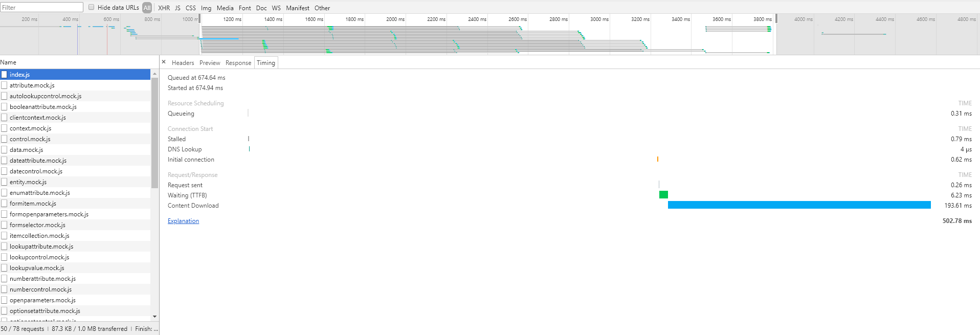Switch to the Timing tab
Image resolution: width=980 pixels, height=335 pixels.
tap(266, 63)
